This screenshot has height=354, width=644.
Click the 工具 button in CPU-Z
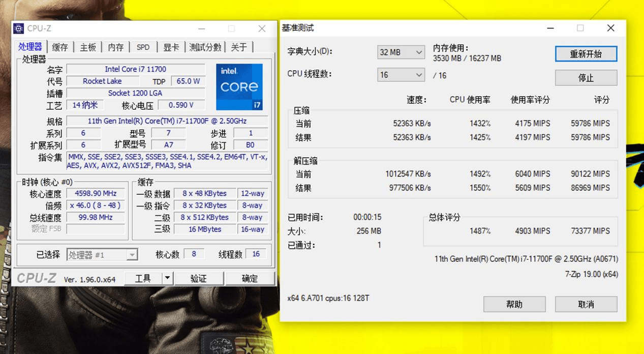(x=143, y=279)
